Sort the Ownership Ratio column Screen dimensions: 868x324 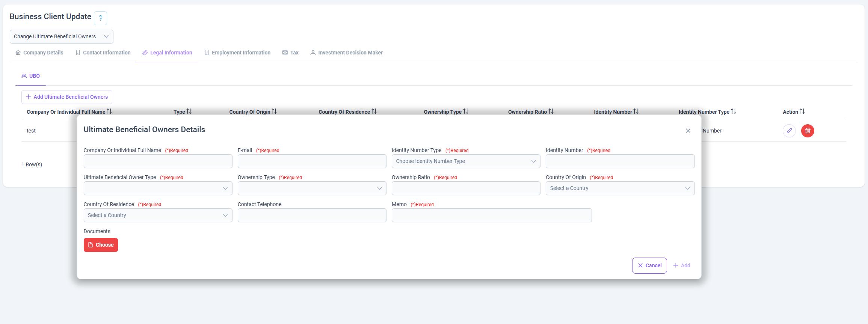tap(551, 112)
